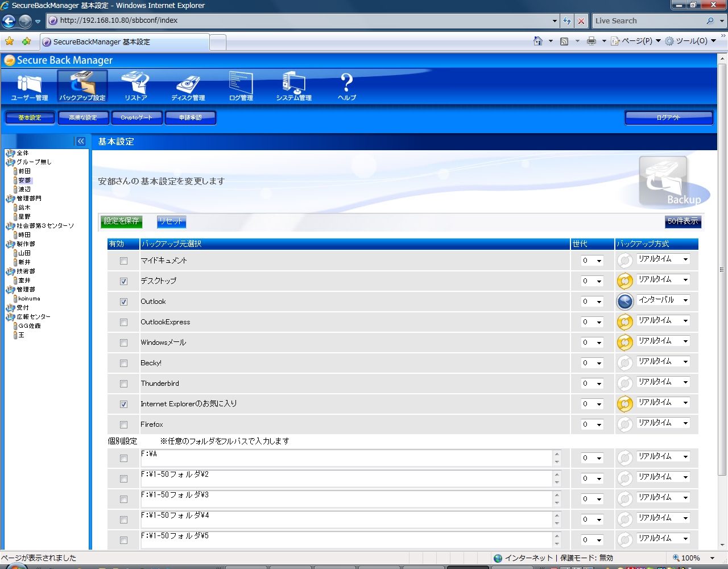Open the リストア section icon
728x569 pixels.
click(136, 87)
